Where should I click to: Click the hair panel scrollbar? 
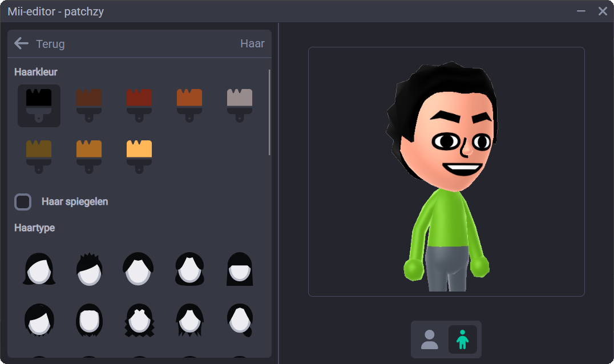[x=269, y=112]
